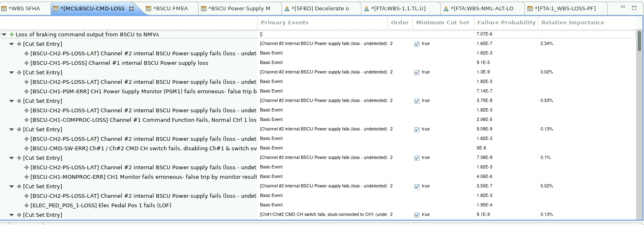The image size is (644, 225).
Task: Click the table icon on MCS:BSCU-CMD-LOSS tab
Action: click(56, 9)
